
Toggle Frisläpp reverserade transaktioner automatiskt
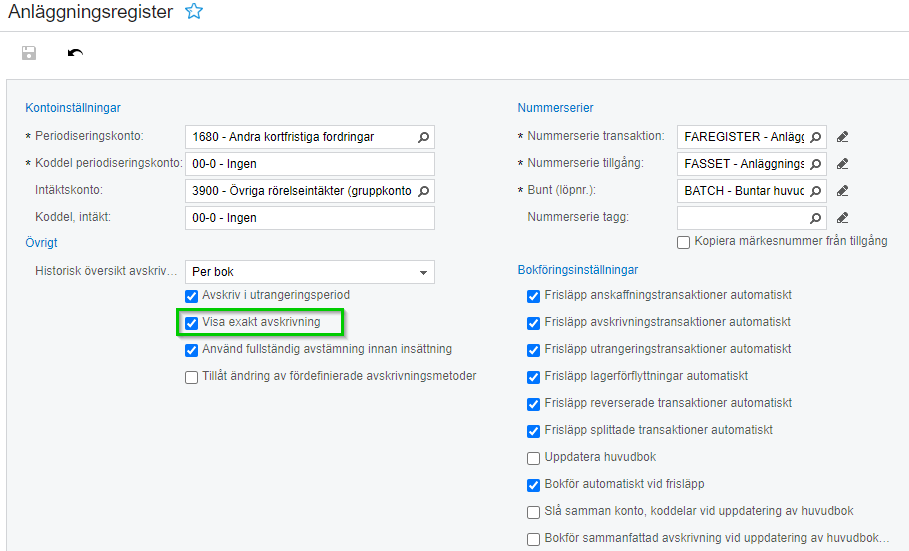point(533,404)
